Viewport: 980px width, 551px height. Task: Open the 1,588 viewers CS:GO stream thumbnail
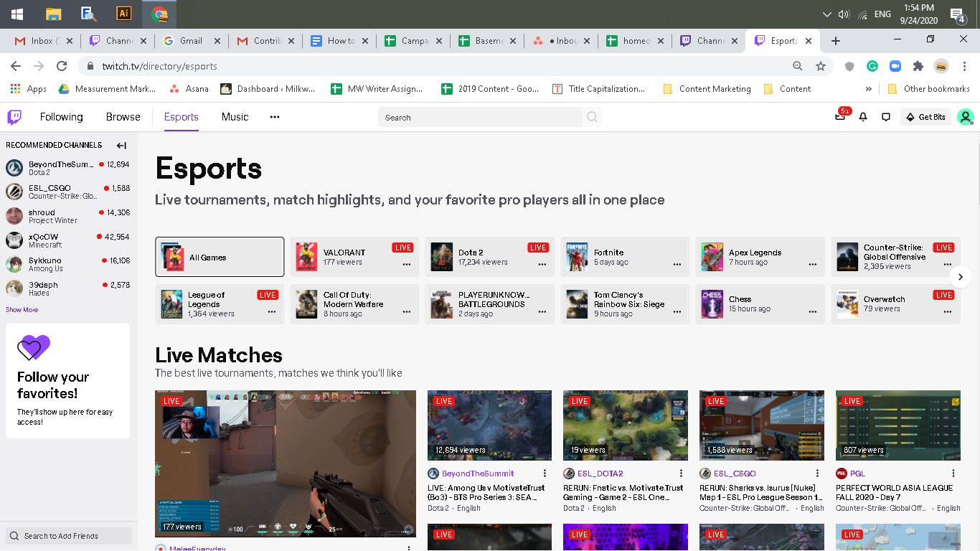tap(762, 425)
